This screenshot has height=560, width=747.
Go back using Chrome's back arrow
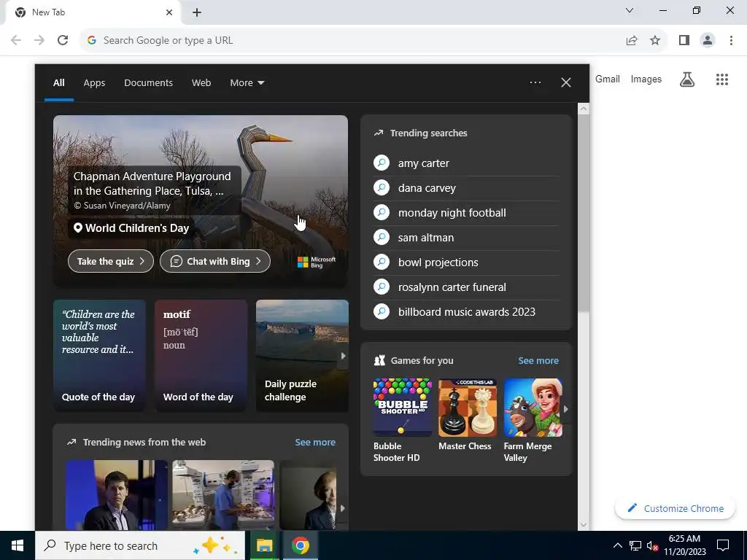point(16,40)
